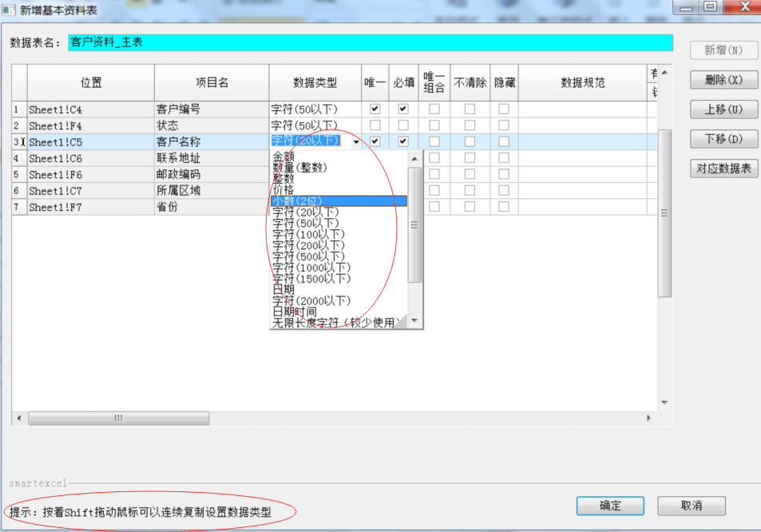Click horizontal scrollbar right arrow

click(x=649, y=418)
